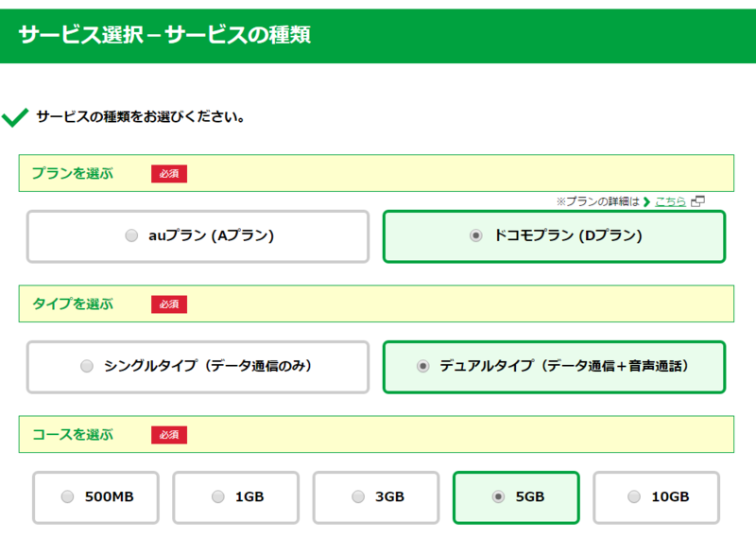
Task: Click the コースを選ぶ section heading
Action: point(73,434)
